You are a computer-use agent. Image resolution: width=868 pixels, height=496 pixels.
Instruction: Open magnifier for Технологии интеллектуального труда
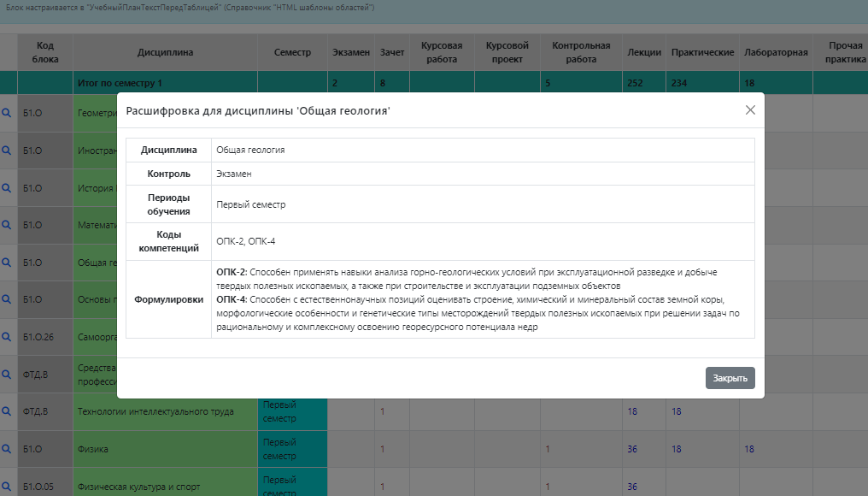(6, 411)
